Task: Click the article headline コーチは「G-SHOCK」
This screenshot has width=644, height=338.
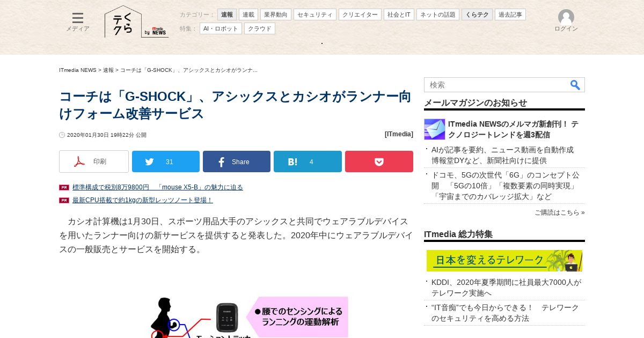Action: [x=235, y=105]
